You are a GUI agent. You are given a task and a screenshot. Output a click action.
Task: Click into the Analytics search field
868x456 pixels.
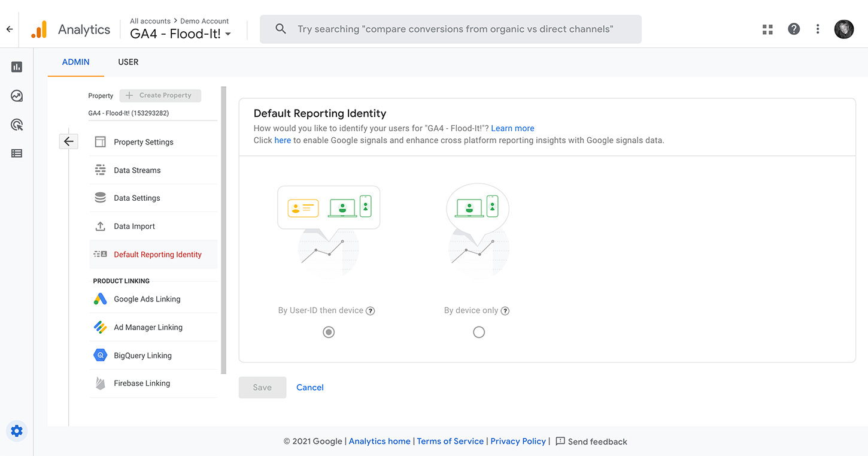tap(450, 29)
